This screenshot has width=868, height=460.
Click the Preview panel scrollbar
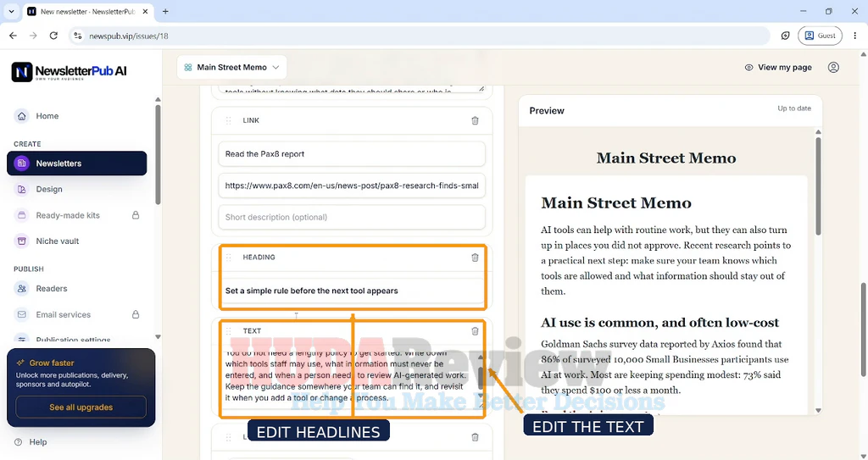818,186
